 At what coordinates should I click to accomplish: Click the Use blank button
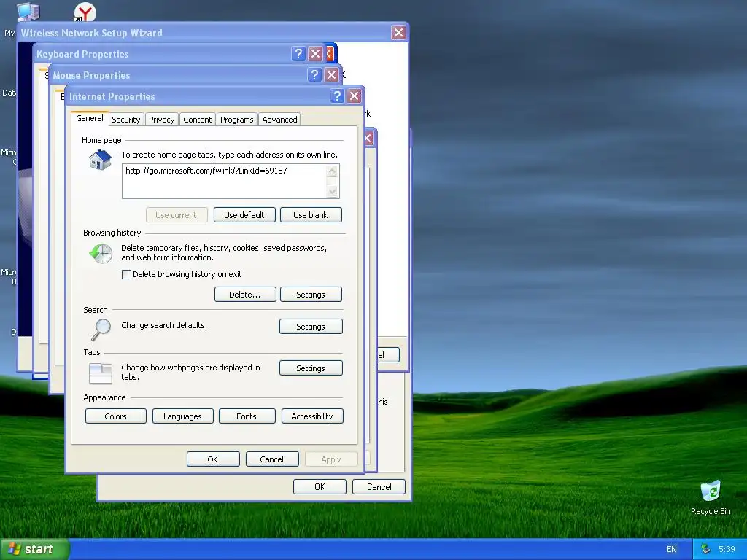point(311,215)
